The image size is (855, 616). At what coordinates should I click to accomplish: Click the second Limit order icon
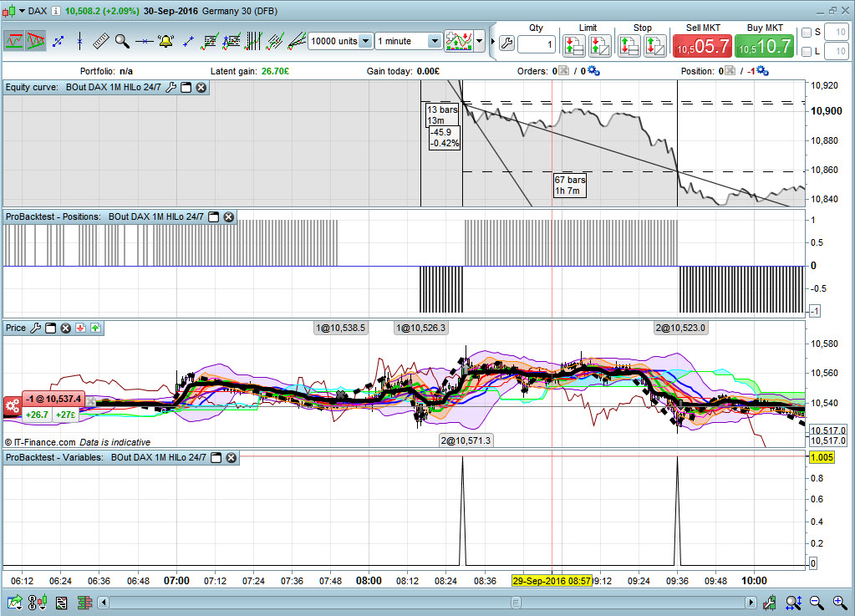coord(600,46)
